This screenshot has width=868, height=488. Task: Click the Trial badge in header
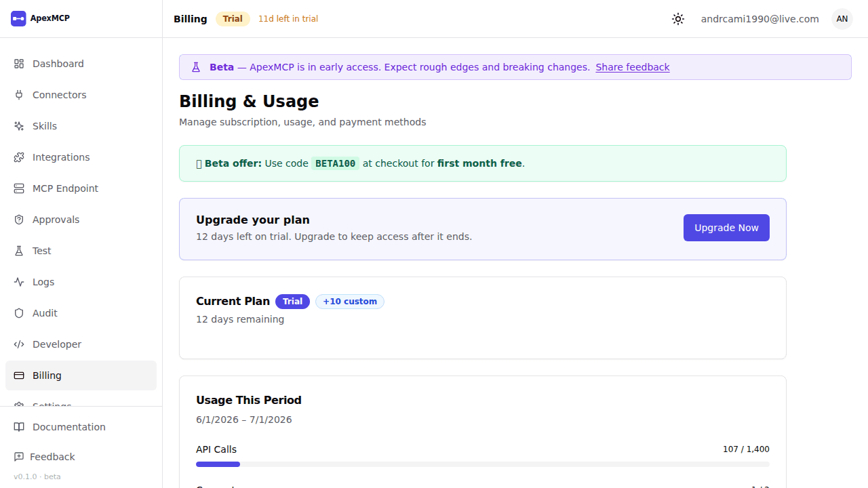point(233,19)
